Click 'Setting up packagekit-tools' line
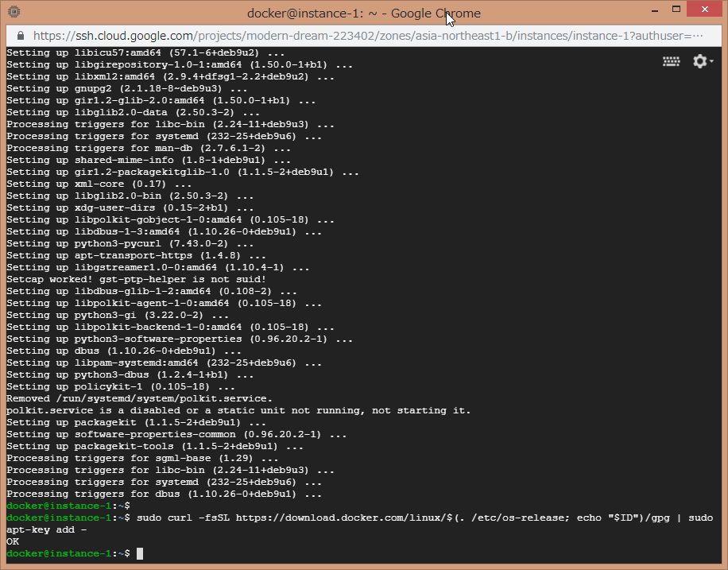Screen dimensions: 728x570 coord(155,447)
